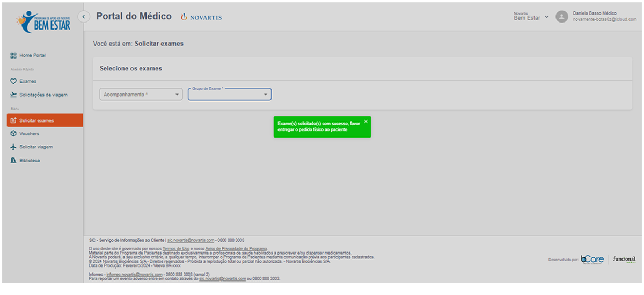Select Solicitar exames menu item
Viewport: 644px width, 295px height.
pos(36,120)
